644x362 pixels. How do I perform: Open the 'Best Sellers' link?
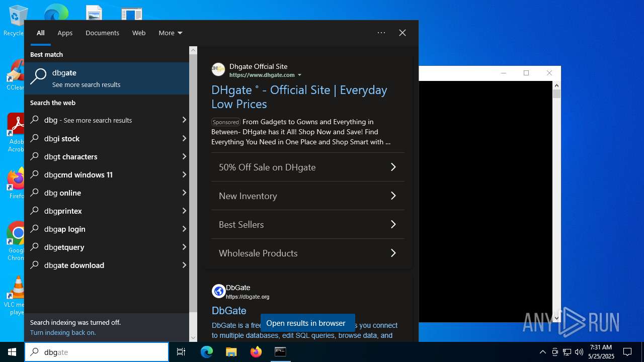(x=308, y=224)
